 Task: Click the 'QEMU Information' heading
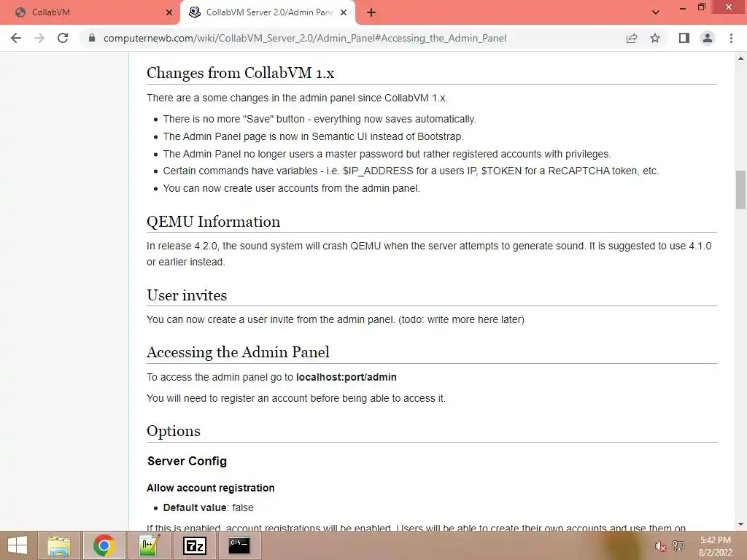[x=214, y=222]
